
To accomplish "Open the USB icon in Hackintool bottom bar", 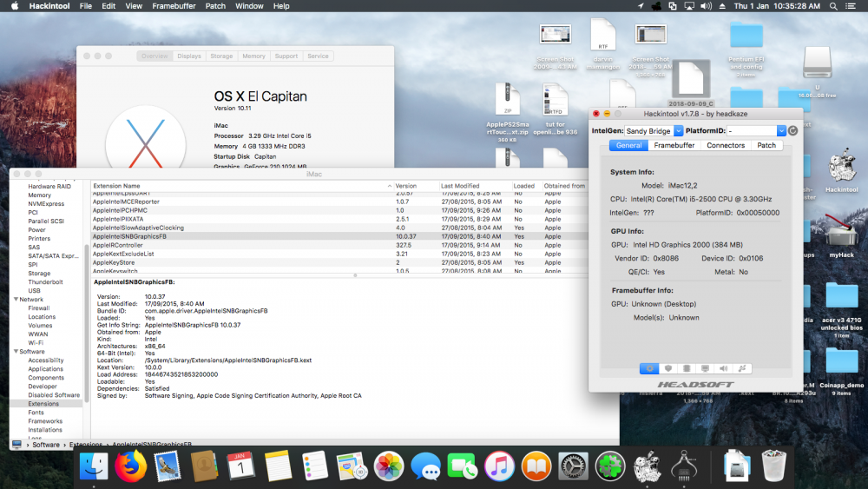I will click(742, 368).
